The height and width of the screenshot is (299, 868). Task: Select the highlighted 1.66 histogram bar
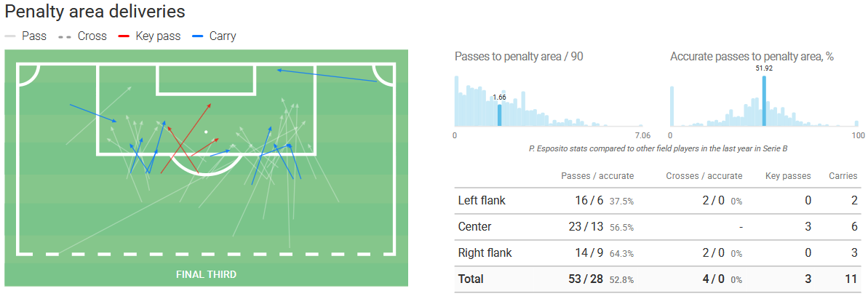pos(499,115)
